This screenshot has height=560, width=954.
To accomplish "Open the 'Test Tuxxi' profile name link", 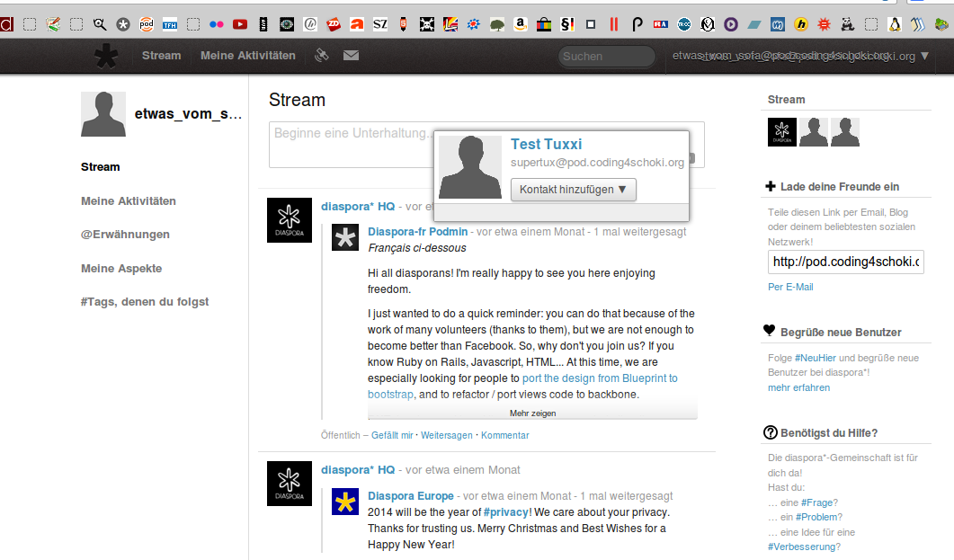I will pos(546,144).
